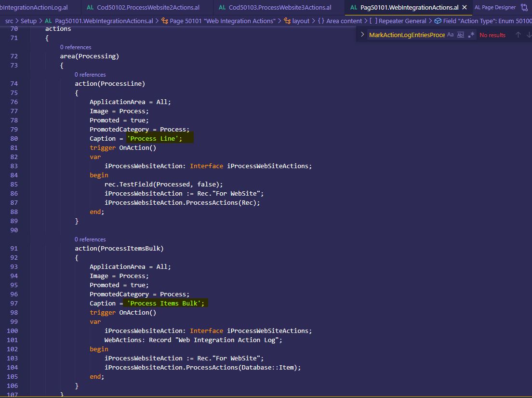Open the AL Page Designer
Screen dimensions: 532x398
click(x=495, y=8)
